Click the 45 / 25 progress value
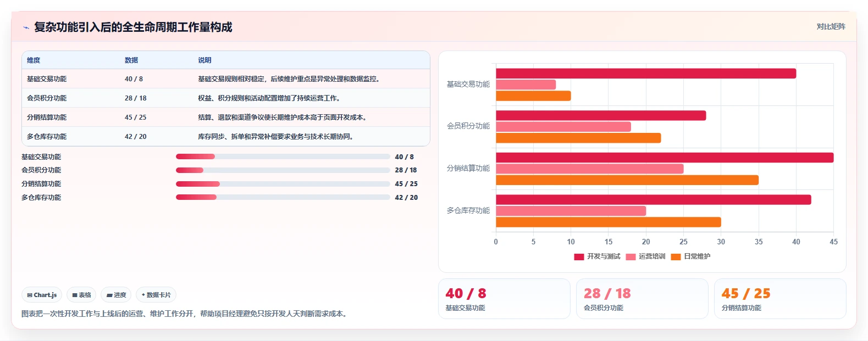The width and height of the screenshot is (868, 341). coord(406,184)
